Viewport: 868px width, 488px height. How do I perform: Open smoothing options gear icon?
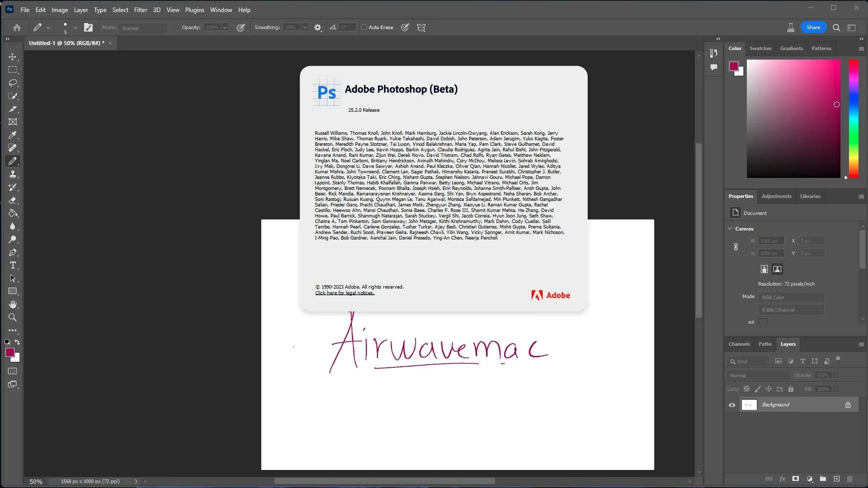(x=318, y=28)
